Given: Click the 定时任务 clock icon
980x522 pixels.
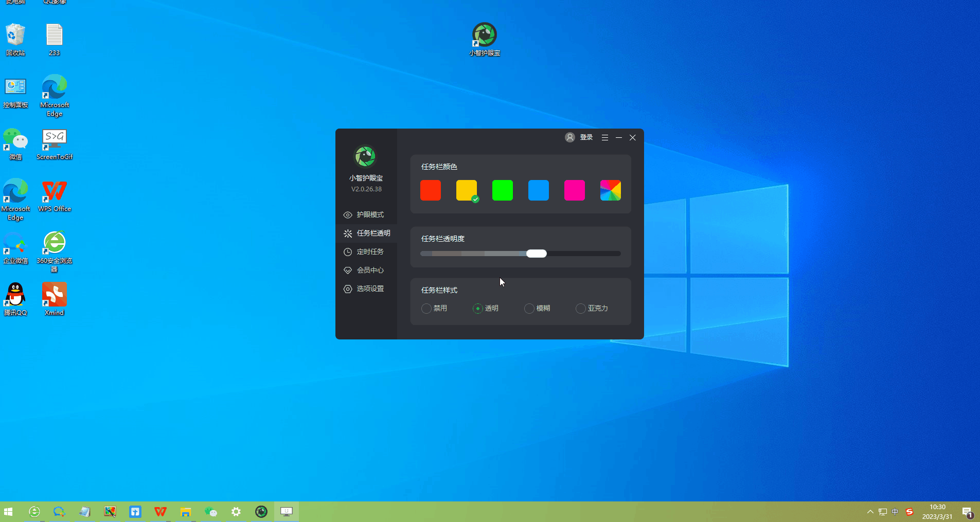Looking at the screenshot, I should (348, 252).
